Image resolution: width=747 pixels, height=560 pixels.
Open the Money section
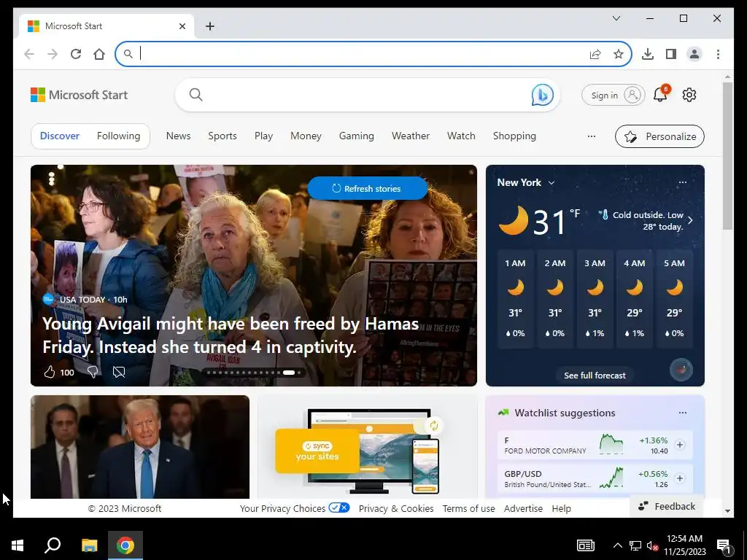click(306, 136)
